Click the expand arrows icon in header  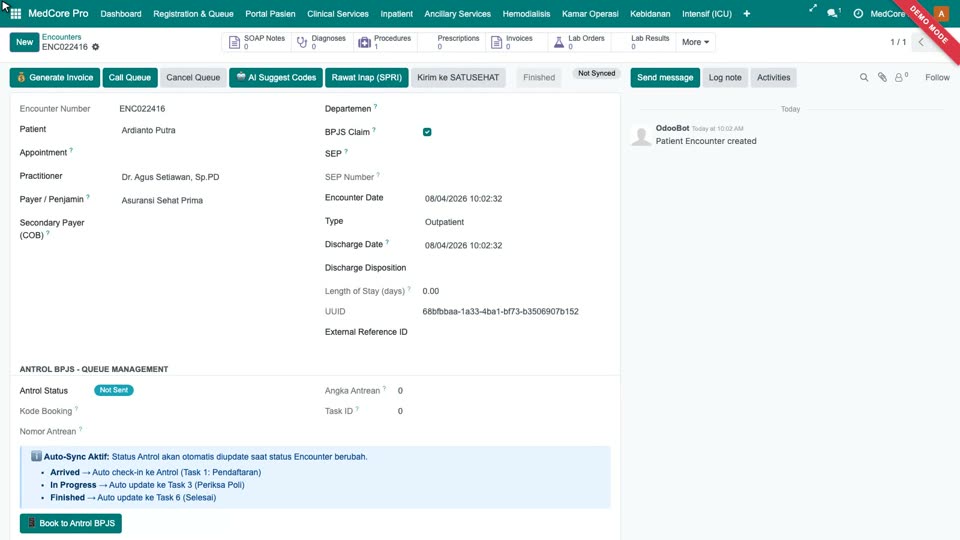tap(812, 9)
